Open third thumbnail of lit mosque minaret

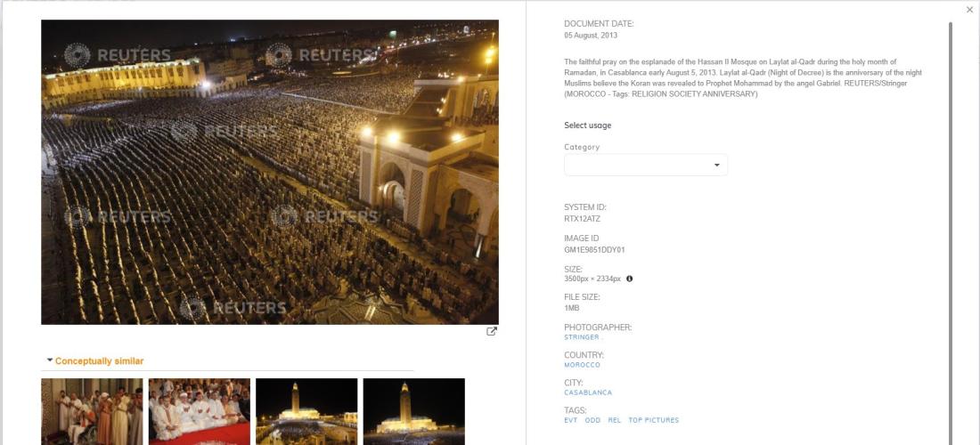pos(306,411)
